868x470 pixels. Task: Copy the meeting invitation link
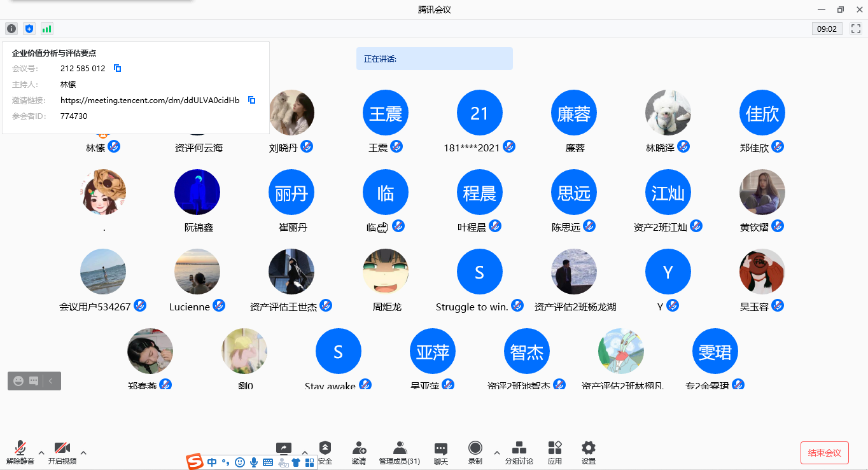point(251,100)
